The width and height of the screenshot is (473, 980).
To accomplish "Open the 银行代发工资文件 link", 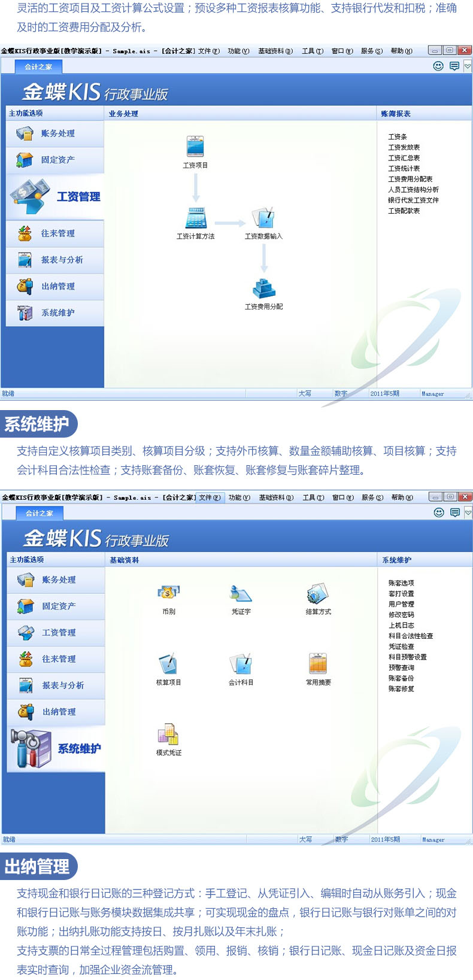I will 413,201.
